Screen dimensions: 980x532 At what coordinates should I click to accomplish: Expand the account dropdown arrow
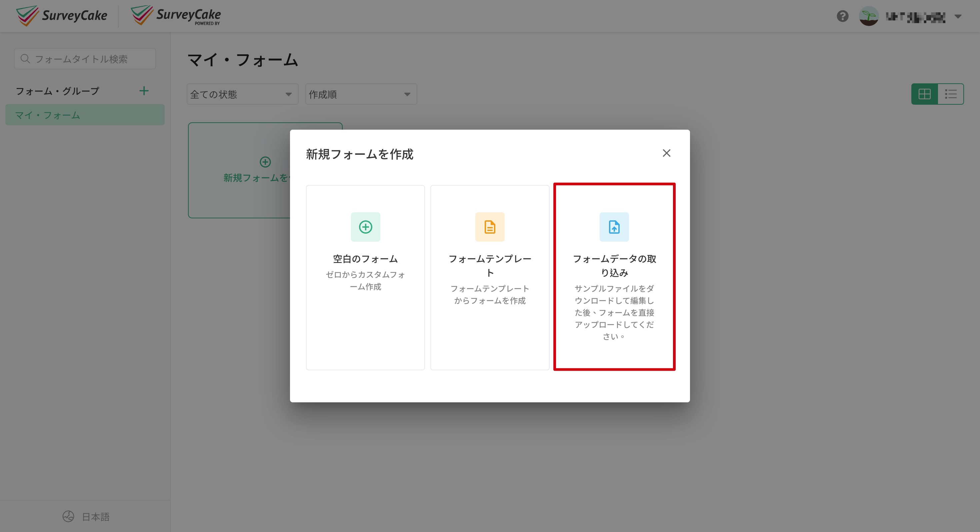pos(958,17)
